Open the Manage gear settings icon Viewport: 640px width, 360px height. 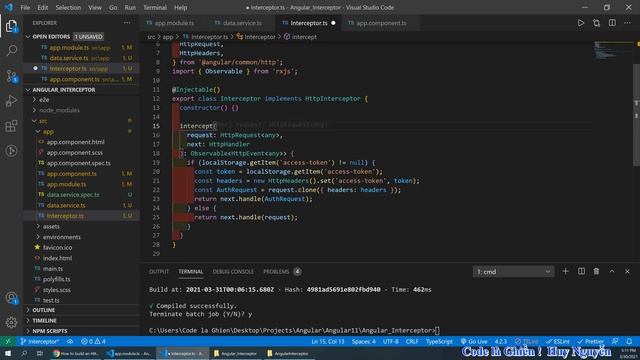coord(11,322)
